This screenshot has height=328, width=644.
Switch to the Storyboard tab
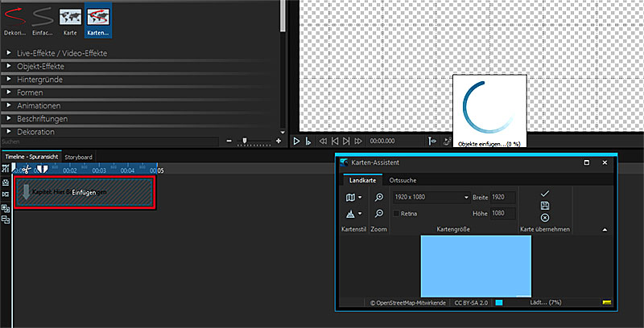79,156
